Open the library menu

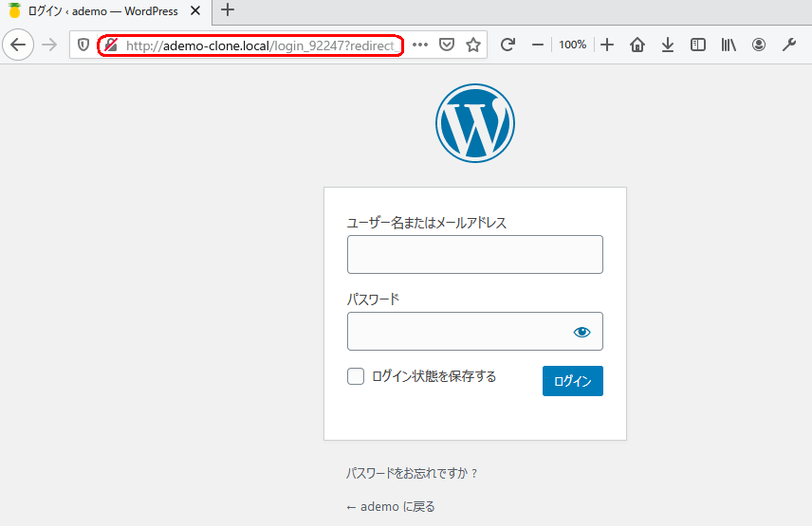point(729,45)
